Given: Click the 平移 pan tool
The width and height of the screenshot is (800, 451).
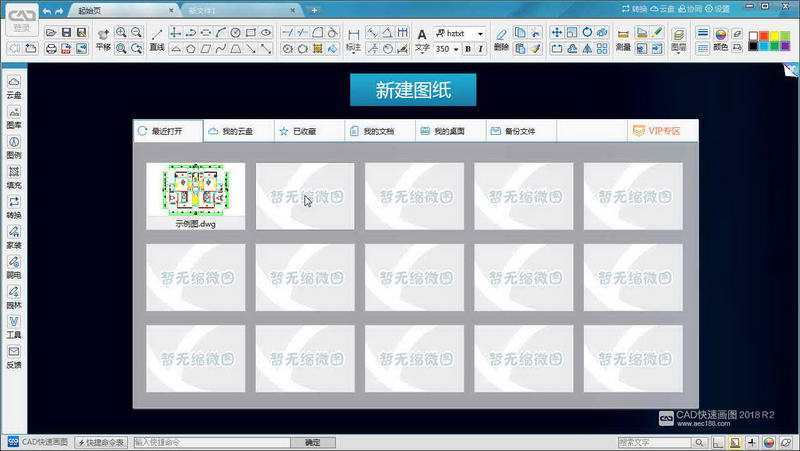Looking at the screenshot, I should (103, 39).
